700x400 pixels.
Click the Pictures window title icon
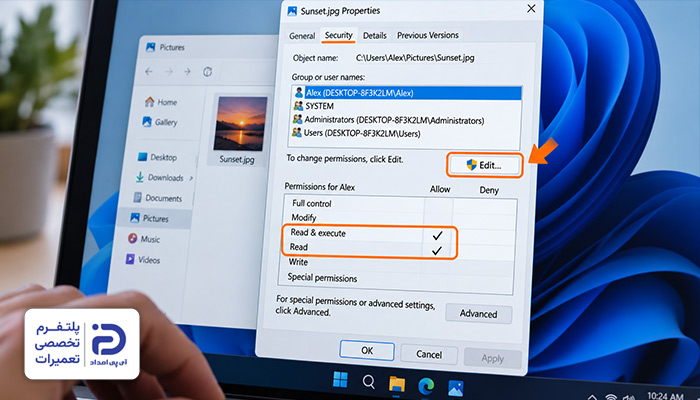point(151,47)
